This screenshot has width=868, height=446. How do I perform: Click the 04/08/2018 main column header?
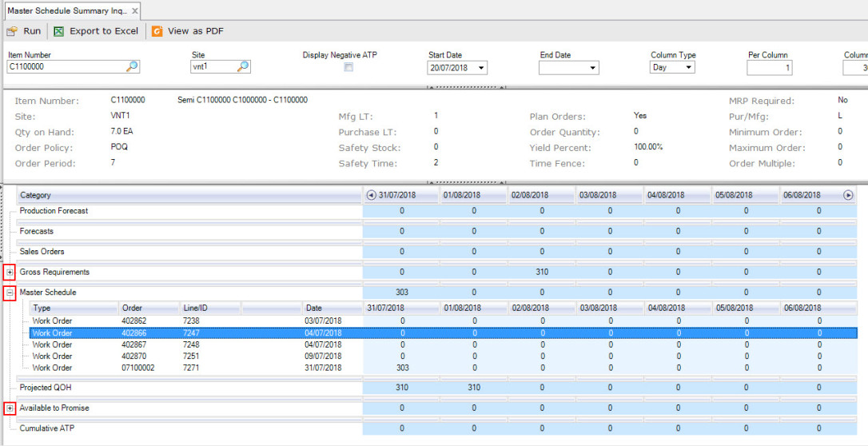(x=678, y=195)
